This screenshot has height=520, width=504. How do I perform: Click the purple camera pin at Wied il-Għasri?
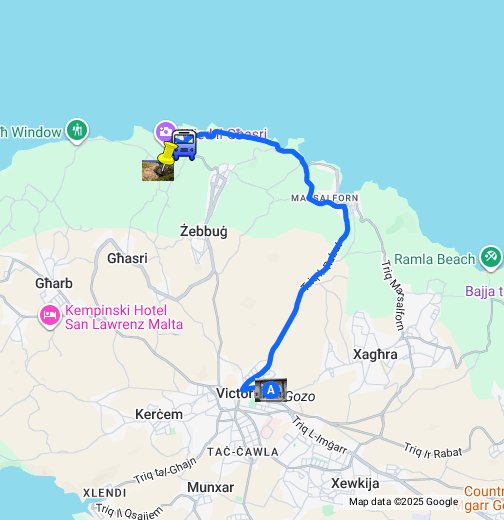coord(165,132)
